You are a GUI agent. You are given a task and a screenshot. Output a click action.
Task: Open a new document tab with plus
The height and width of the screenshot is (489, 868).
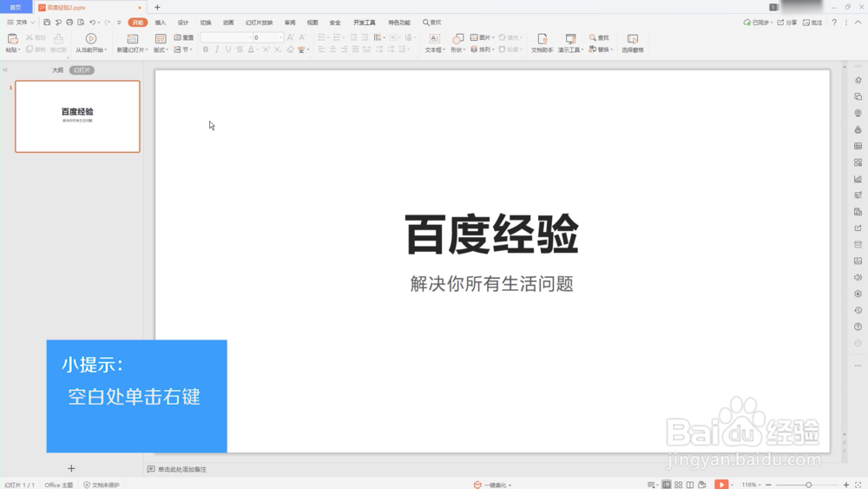[x=157, y=7]
